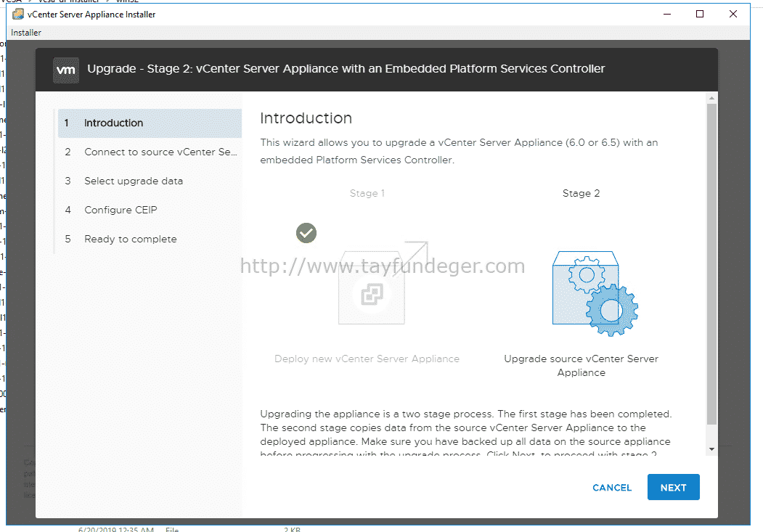
Task: Click the wizard scroll up arrow
Action: click(712, 98)
